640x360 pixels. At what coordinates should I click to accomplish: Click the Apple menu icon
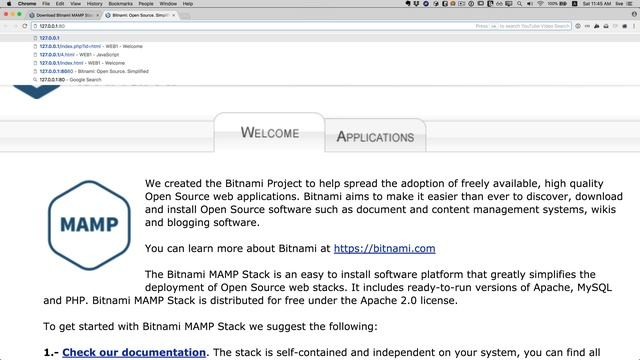point(9,3)
